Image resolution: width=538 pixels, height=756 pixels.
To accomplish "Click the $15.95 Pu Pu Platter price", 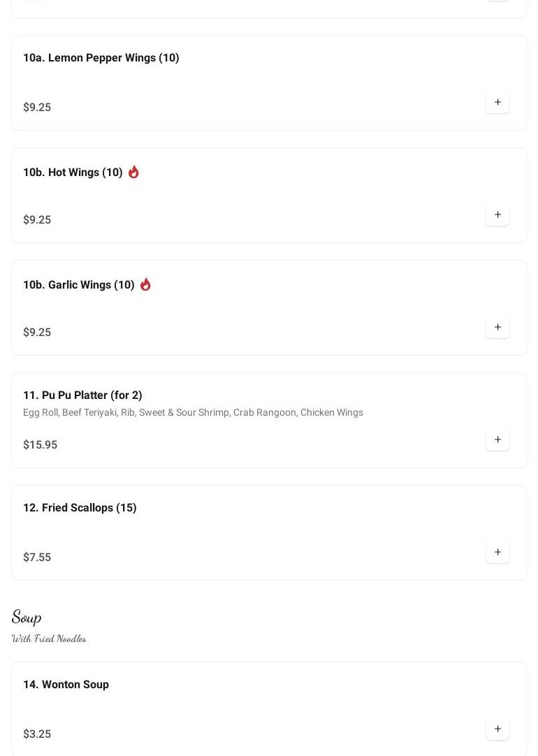I will click(40, 445).
